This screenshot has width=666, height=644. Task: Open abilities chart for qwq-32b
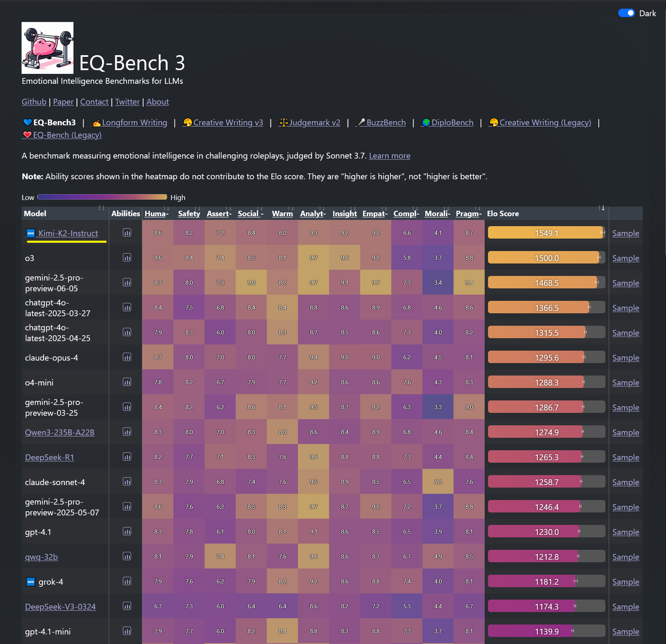click(127, 556)
